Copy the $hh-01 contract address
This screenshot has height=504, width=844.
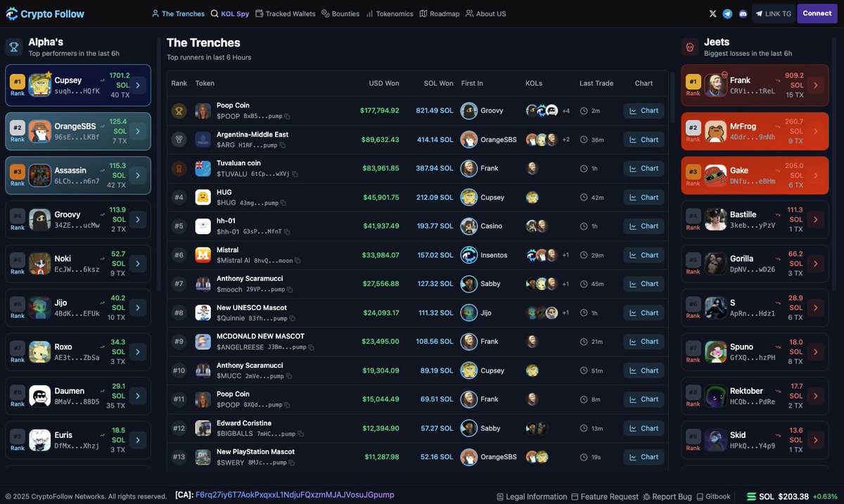click(287, 231)
